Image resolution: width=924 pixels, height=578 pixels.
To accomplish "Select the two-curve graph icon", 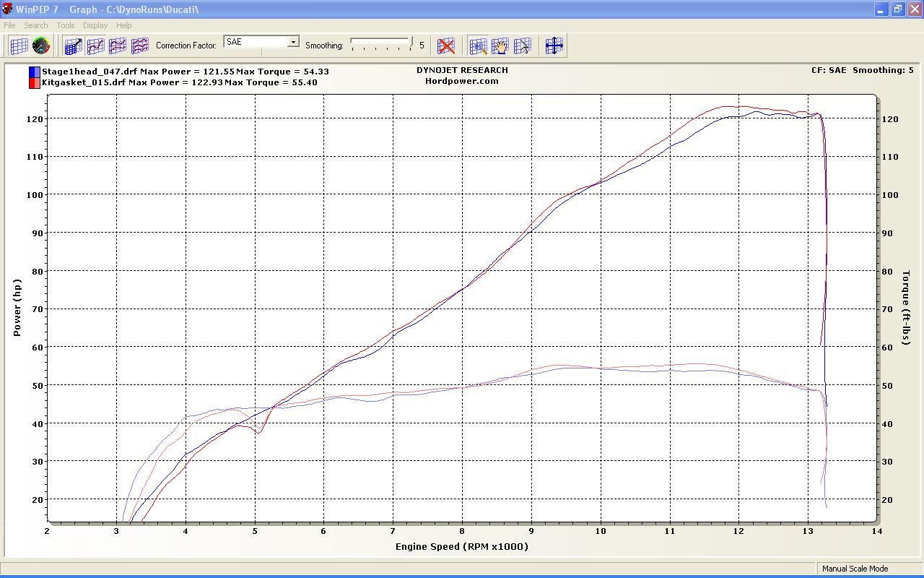I will 117,46.
